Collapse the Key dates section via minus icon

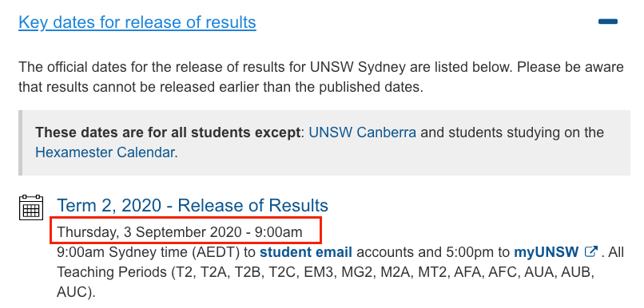pyautogui.click(x=608, y=22)
